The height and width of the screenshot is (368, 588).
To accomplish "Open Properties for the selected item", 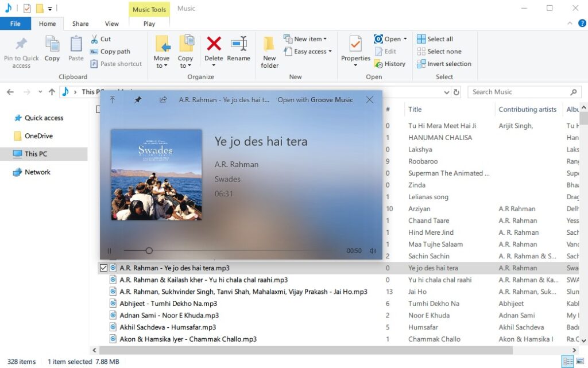I will [x=355, y=49].
